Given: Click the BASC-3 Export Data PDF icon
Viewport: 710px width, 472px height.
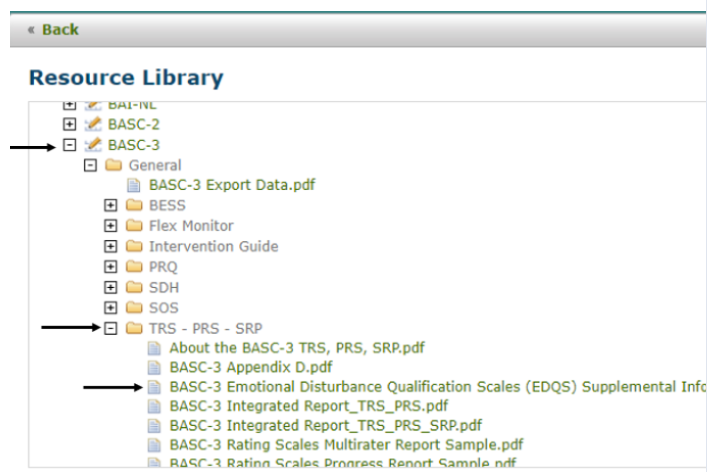Looking at the screenshot, I should [x=134, y=185].
